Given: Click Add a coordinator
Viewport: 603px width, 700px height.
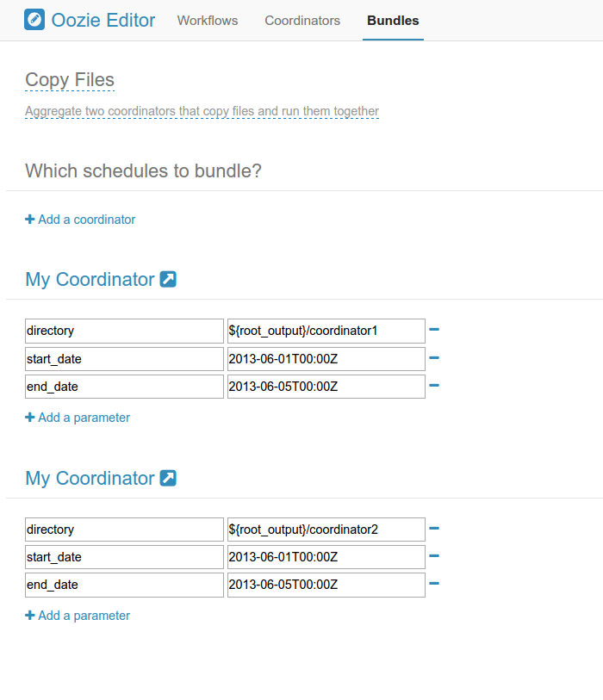Looking at the screenshot, I should click(x=80, y=220).
